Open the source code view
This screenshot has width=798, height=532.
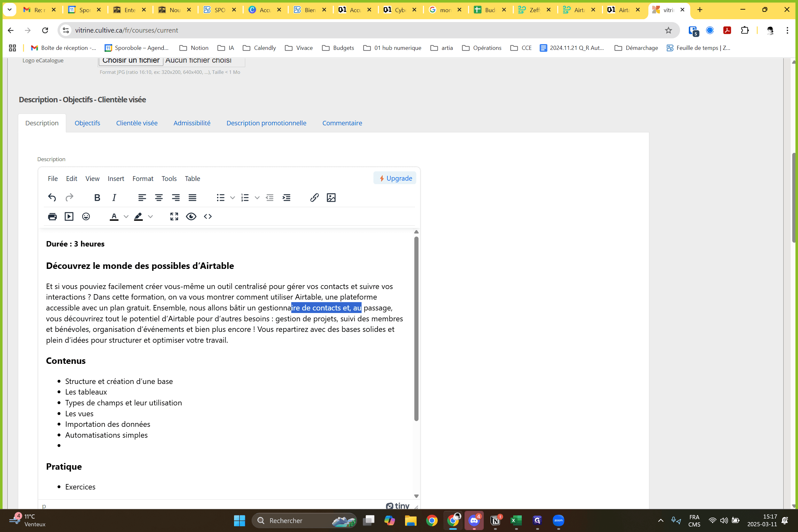[208, 216]
